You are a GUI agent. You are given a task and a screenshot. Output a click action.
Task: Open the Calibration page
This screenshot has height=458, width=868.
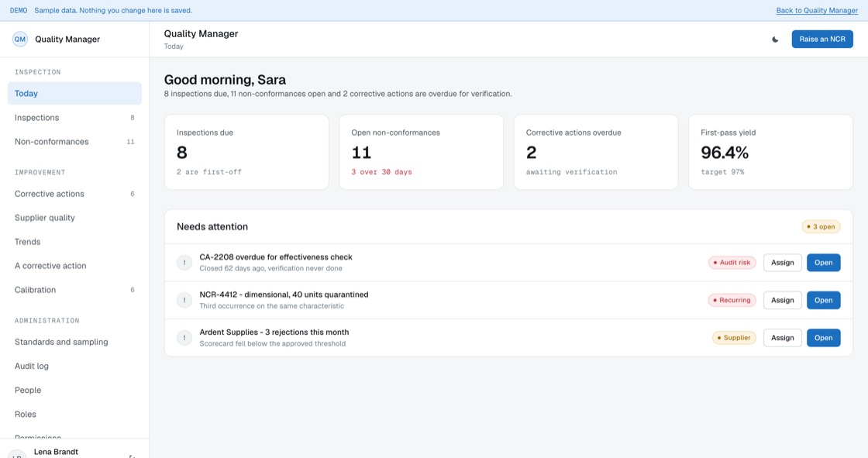click(x=74, y=290)
